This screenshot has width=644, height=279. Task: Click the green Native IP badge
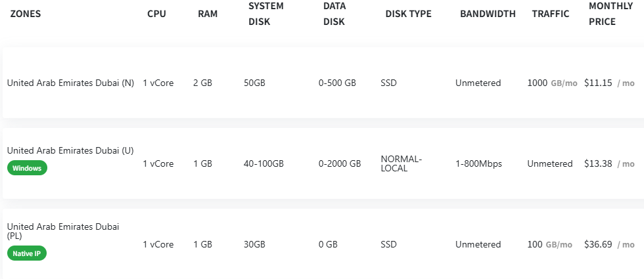click(27, 253)
